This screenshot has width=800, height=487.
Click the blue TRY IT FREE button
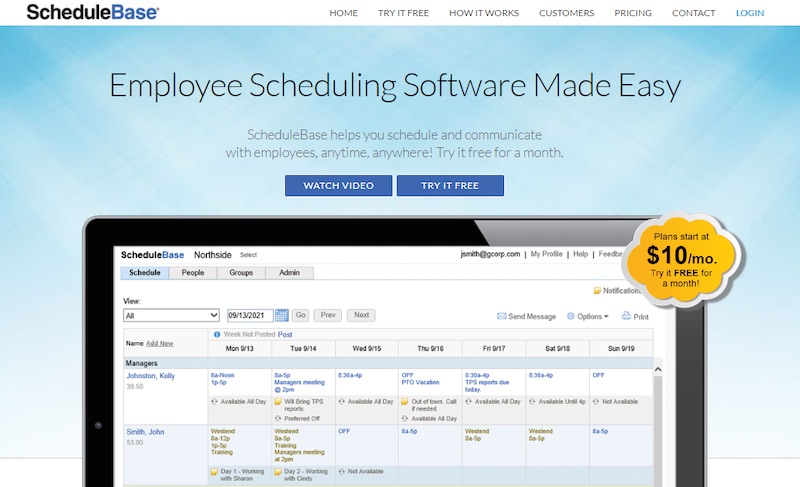(450, 186)
